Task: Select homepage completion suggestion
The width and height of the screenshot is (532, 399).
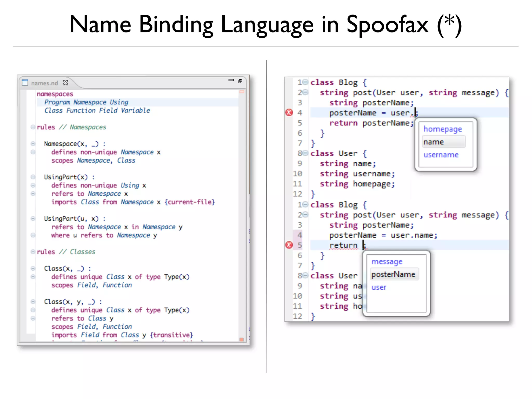Action: click(442, 129)
